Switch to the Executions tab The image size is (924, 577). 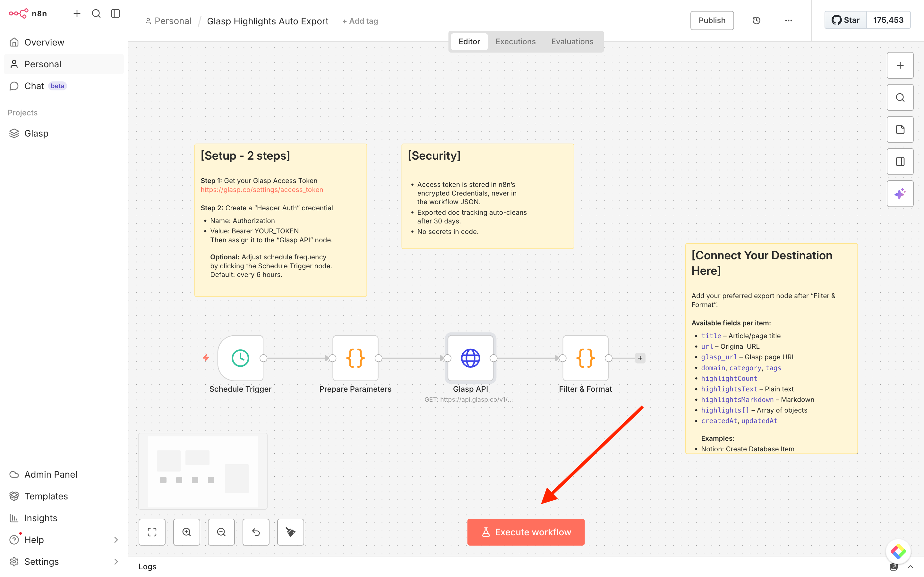click(x=516, y=42)
